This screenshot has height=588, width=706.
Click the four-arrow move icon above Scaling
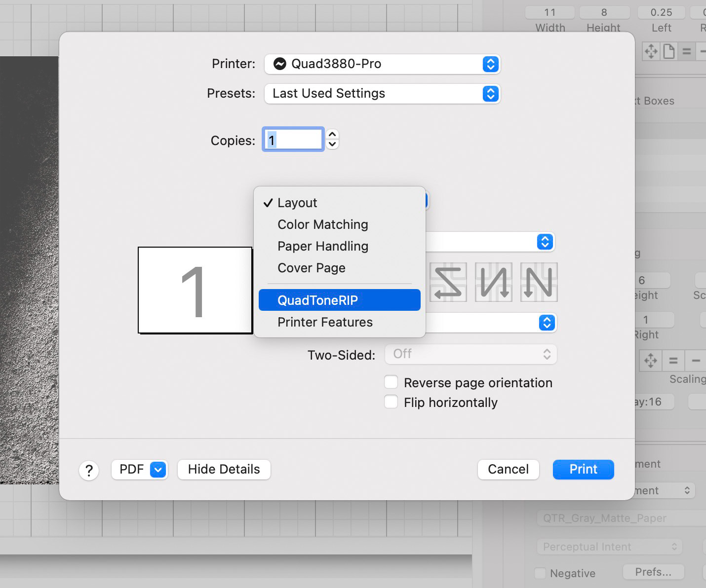click(x=650, y=361)
